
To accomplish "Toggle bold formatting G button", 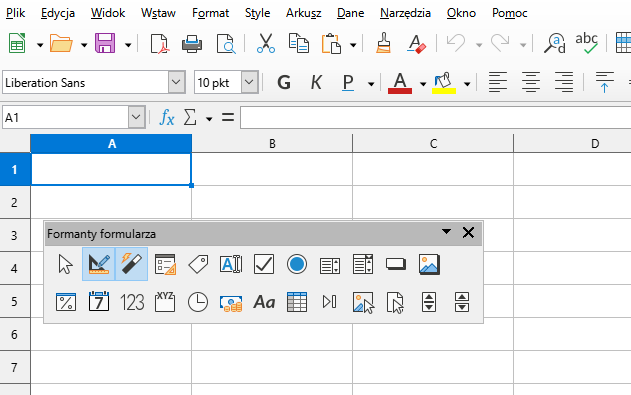I will tap(284, 82).
